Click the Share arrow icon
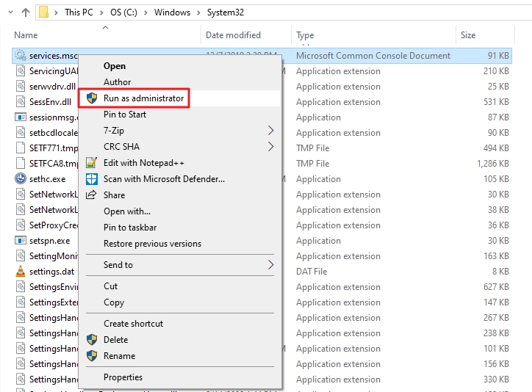Image resolution: width=532 pixels, height=392 pixels. click(x=90, y=195)
